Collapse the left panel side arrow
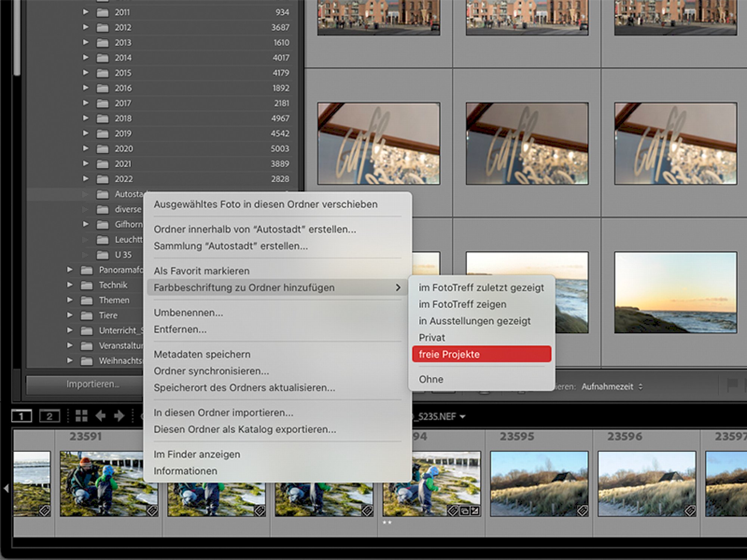747x560 pixels. pos(6,488)
